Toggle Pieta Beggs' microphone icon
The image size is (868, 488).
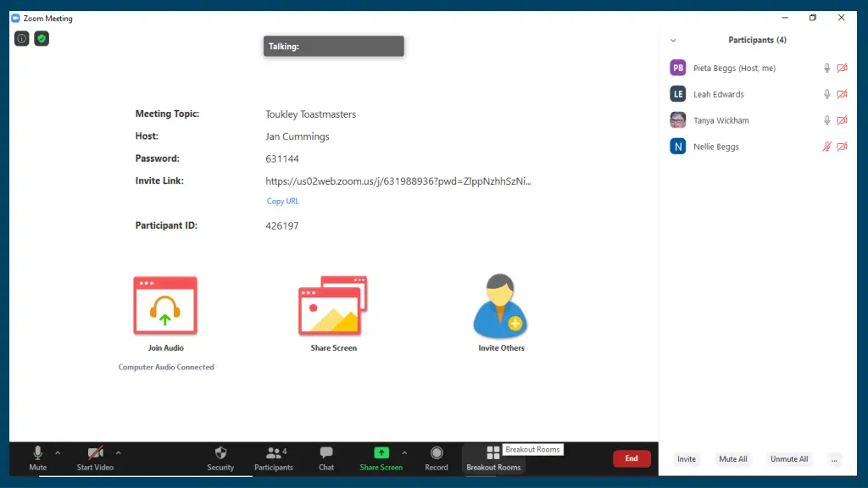[827, 68]
